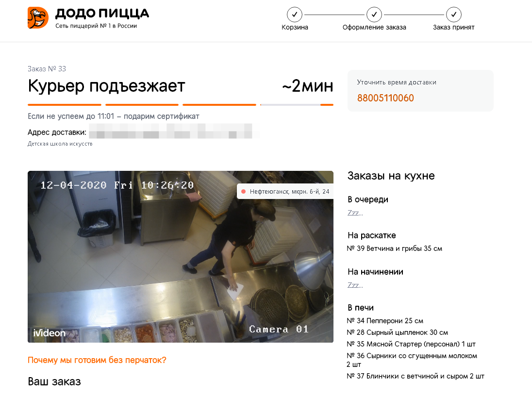Viewport: 532px width, 397px height.
Task: Click the final delivery progress bar segment
Action: tap(297, 105)
